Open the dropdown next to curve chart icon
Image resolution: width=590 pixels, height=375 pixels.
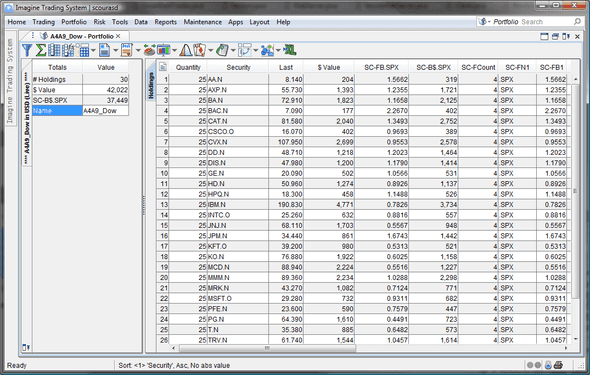point(255,50)
